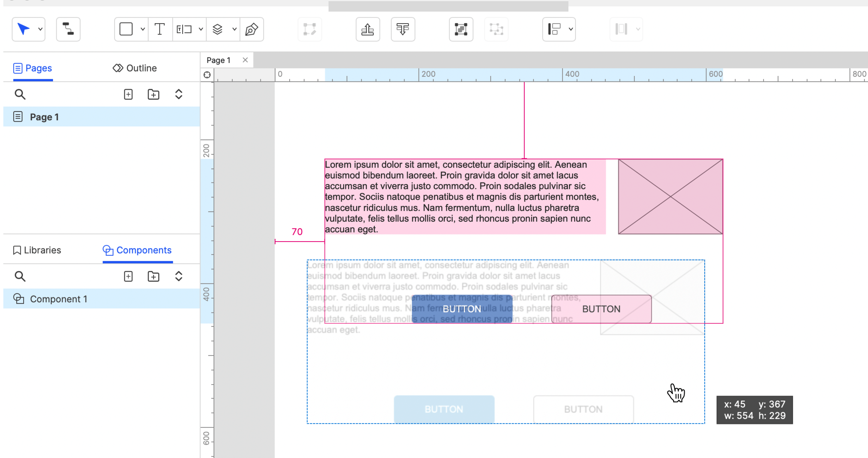The image size is (868, 458).
Task: Click the pink Lorem ipsum text block
Action: coord(465,197)
